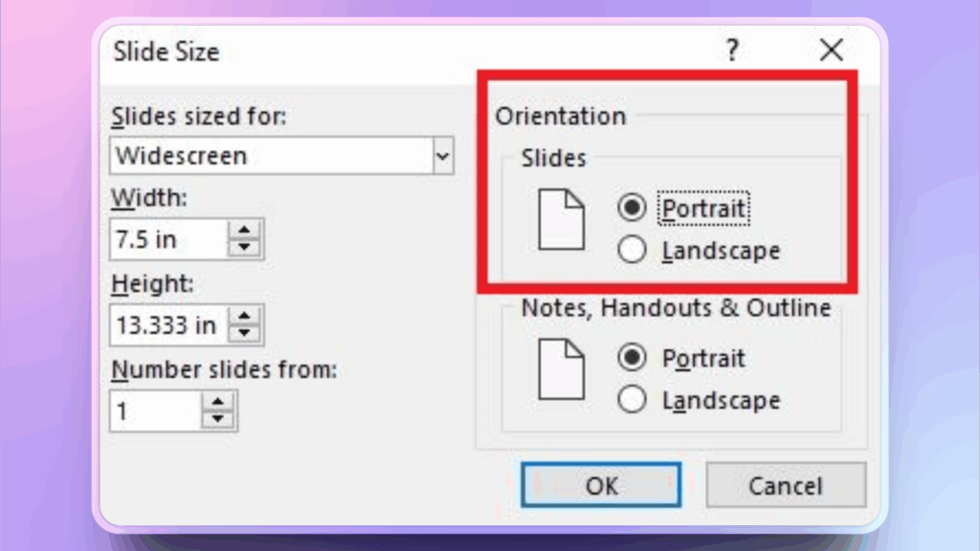Screen dimensions: 980x551
Task: Increase the starting slide number
Action: point(219,404)
